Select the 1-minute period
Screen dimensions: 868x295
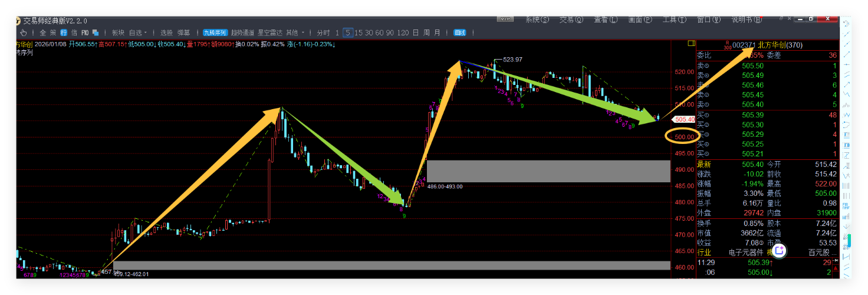point(337,32)
